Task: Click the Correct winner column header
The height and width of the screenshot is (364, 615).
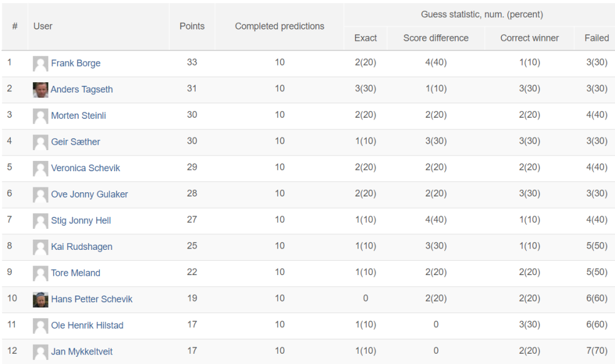Action: (x=530, y=38)
